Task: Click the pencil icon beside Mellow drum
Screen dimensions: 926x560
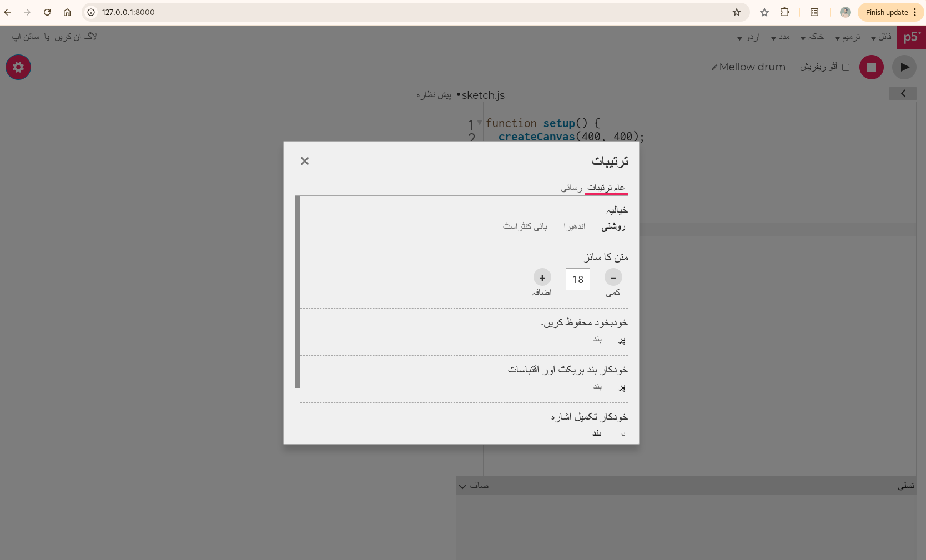Action: [x=714, y=68]
